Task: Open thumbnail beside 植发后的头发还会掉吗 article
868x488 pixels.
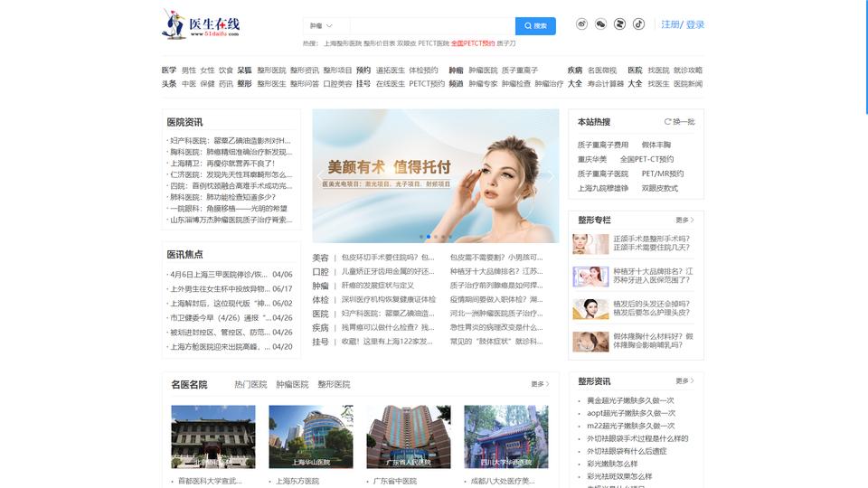Action: tap(590, 309)
